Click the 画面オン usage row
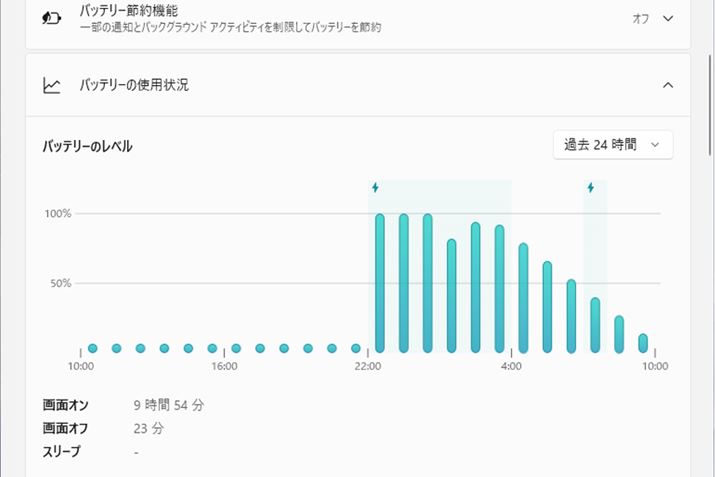Image resolution: width=715 pixels, height=477 pixels. click(x=124, y=405)
